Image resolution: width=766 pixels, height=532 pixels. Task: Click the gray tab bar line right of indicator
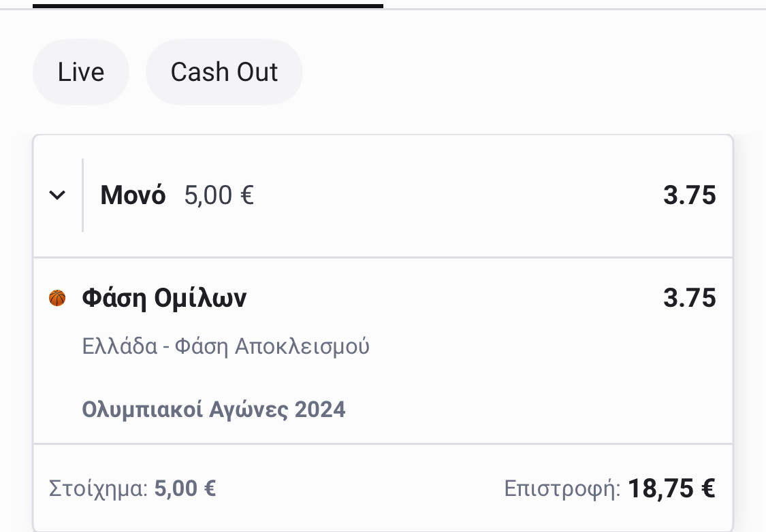click(x=572, y=8)
